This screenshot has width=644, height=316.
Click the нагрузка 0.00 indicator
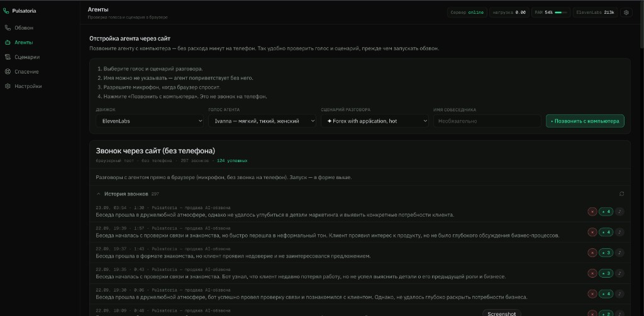[509, 13]
